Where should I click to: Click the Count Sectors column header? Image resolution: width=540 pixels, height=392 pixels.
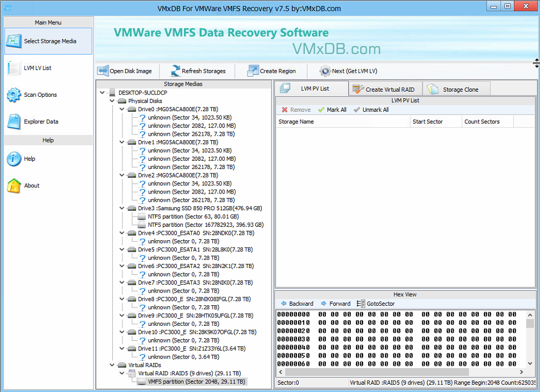tap(487, 122)
